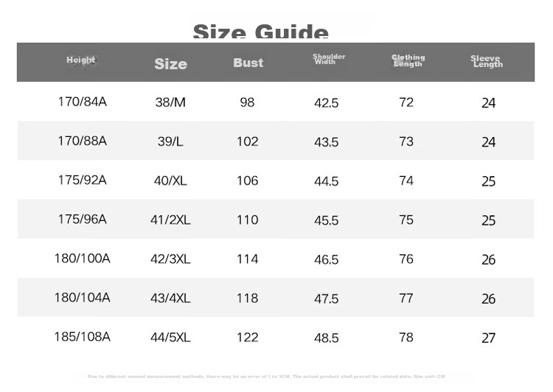The height and width of the screenshot is (392, 553).
Task: Select the Size column header
Action: [171, 64]
